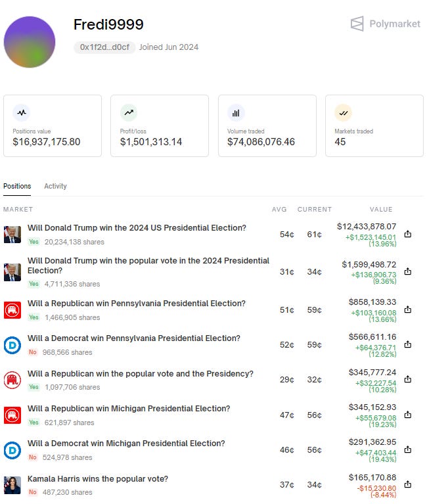Screen dimensions: 429x504
Task: Open 'Kamala Harris wins the popular vote?' market
Action: tap(98, 478)
